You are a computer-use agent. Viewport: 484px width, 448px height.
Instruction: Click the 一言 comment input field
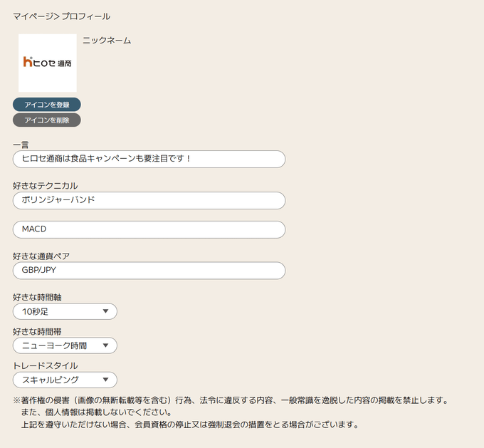coord(149,159)
